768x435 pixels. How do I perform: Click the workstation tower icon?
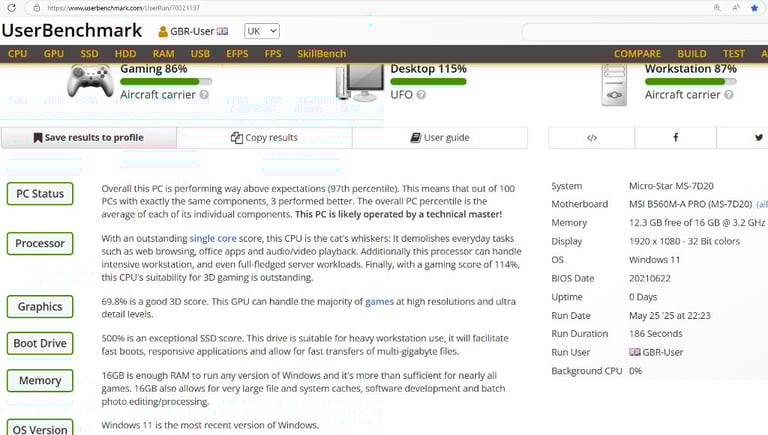614,85
